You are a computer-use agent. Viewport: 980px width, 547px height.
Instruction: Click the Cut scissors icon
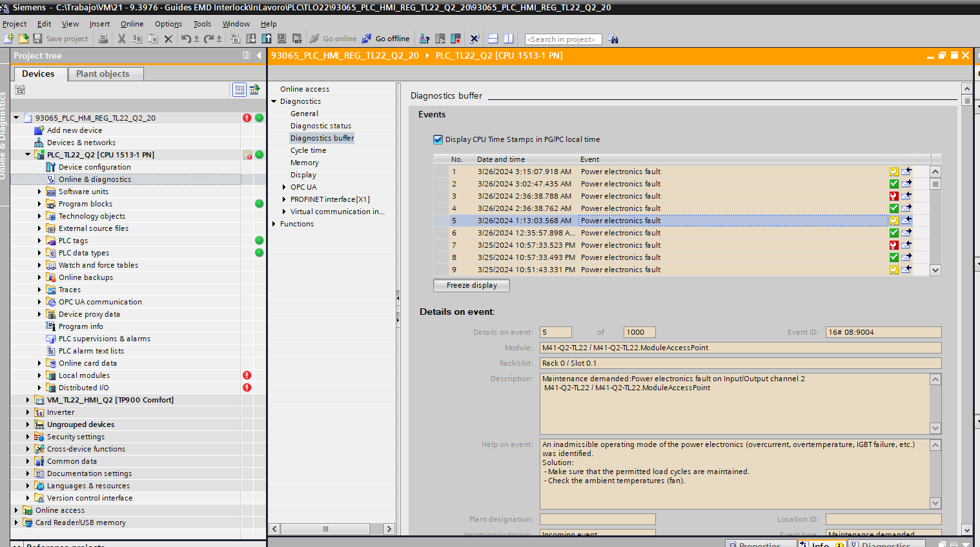121,39
